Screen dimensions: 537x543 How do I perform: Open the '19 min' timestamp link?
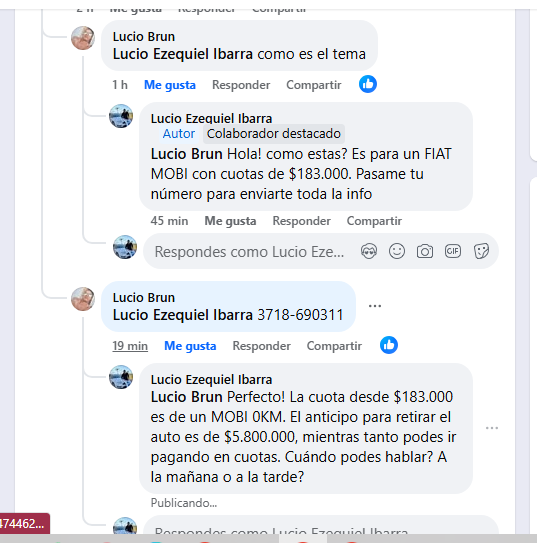click(x=130, y=346)
